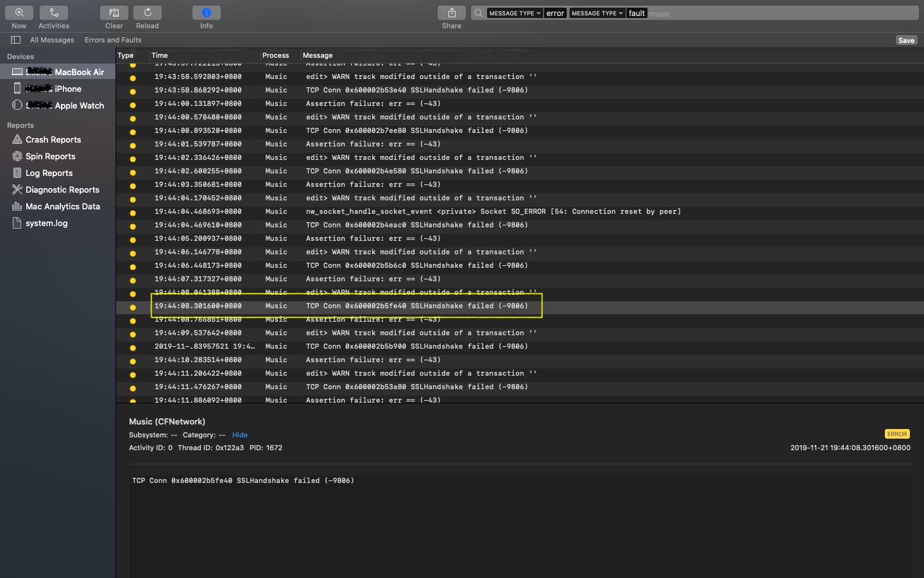Click the Now toolbar icon
924x578 pixels.
19,13
